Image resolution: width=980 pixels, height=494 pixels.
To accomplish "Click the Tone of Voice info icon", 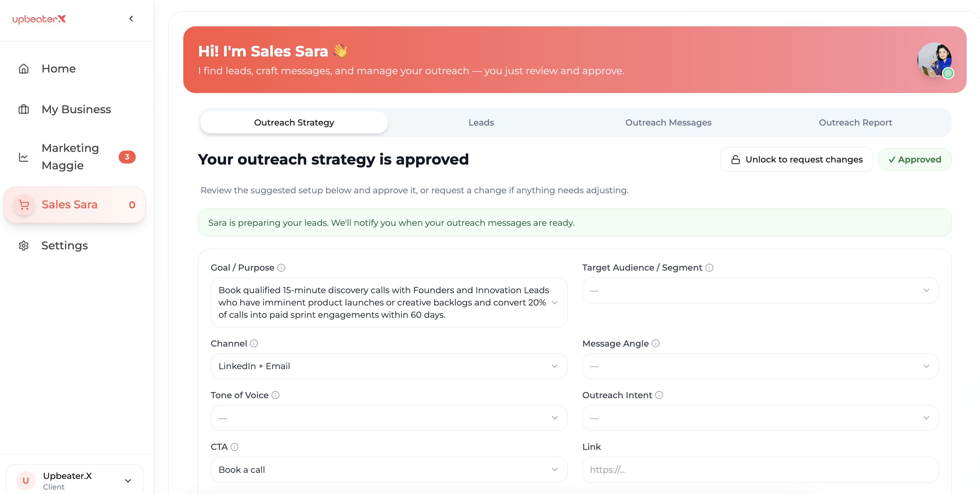I will [276, 395].
